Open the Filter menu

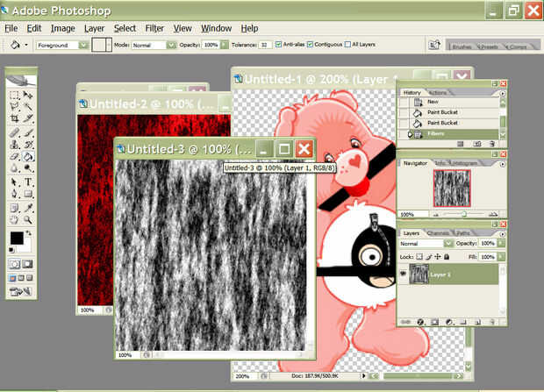154,28
